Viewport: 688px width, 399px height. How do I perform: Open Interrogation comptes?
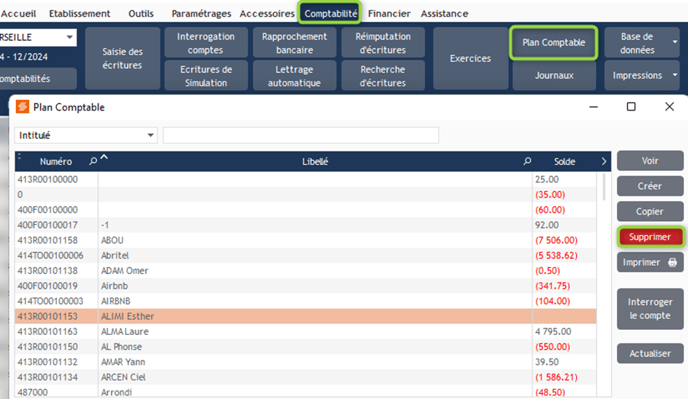tap(206, 43)
